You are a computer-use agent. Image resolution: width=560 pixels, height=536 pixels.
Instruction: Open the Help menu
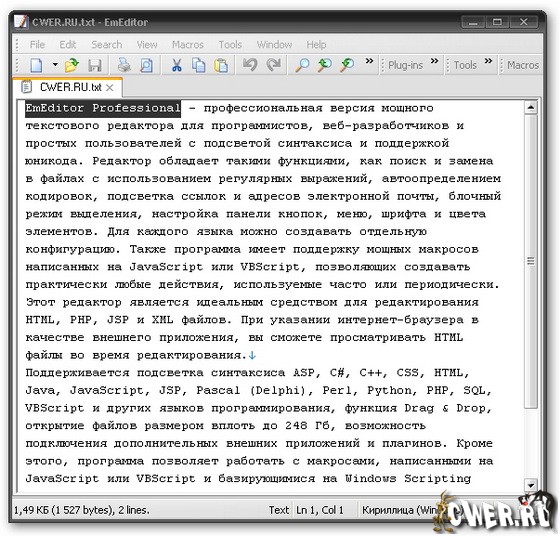pyautogui.click(x=316, y=45)
